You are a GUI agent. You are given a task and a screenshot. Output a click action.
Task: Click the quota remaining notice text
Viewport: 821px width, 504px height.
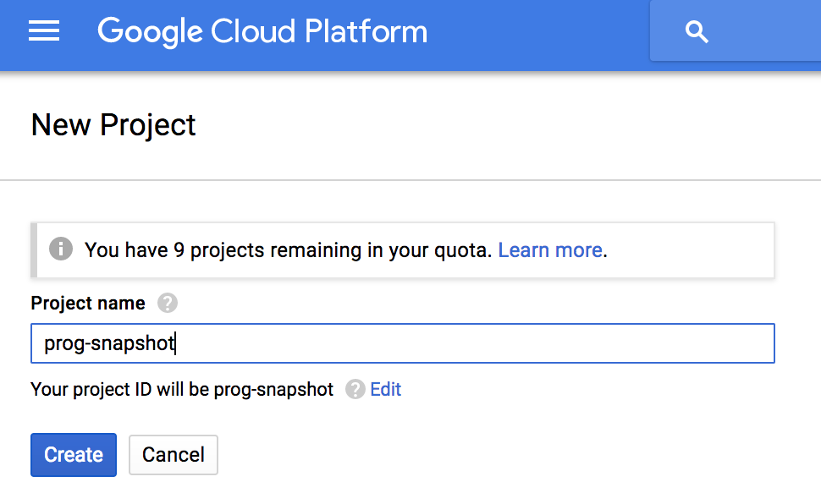(x=288, y=250)
